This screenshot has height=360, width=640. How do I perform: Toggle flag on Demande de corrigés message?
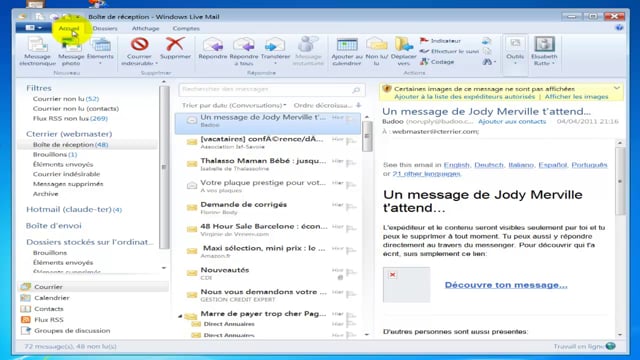[x=350, y=207]
